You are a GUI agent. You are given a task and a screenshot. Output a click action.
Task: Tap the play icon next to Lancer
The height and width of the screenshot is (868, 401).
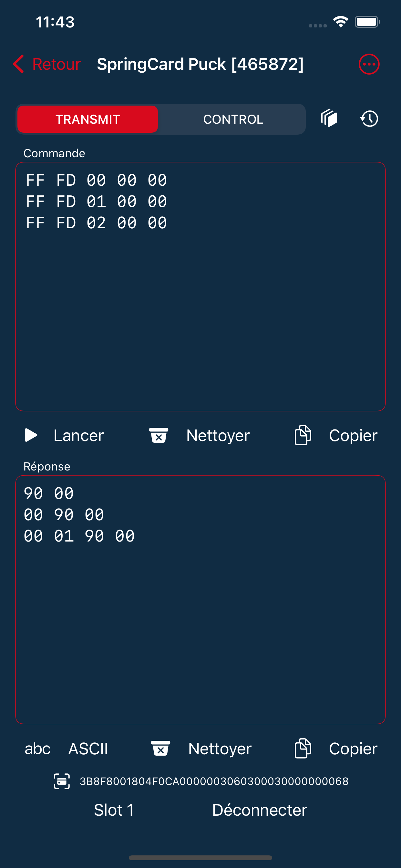point(31,435)
